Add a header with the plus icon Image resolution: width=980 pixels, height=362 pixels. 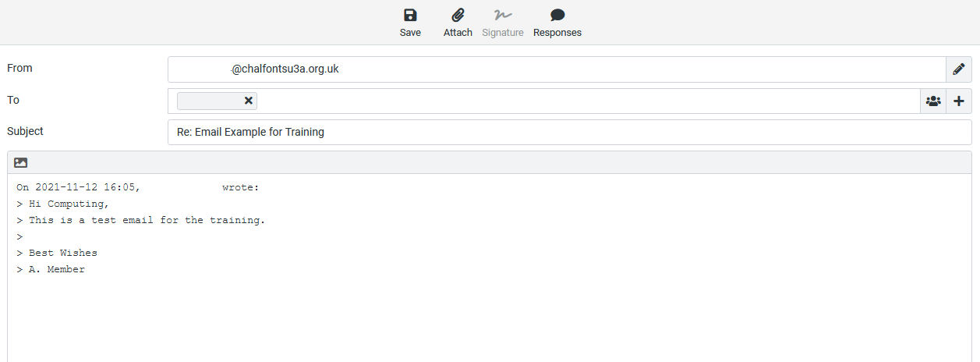click(x=959, y=101)
